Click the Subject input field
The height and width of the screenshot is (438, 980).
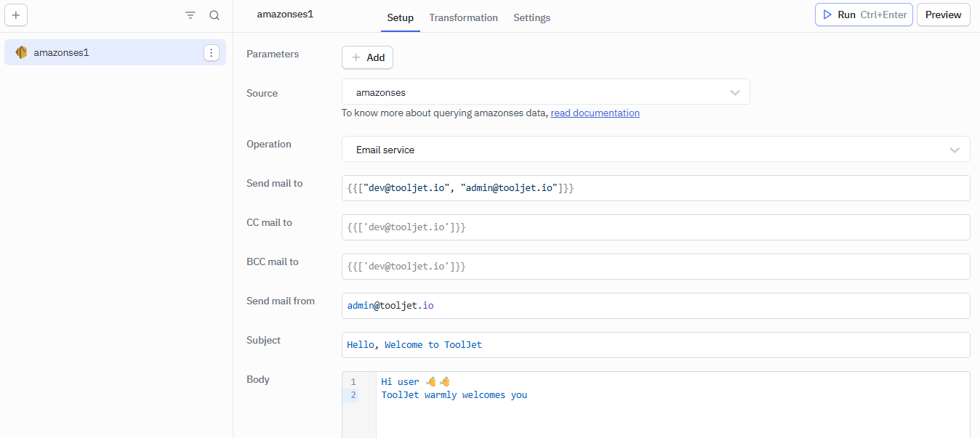point(655,345)
